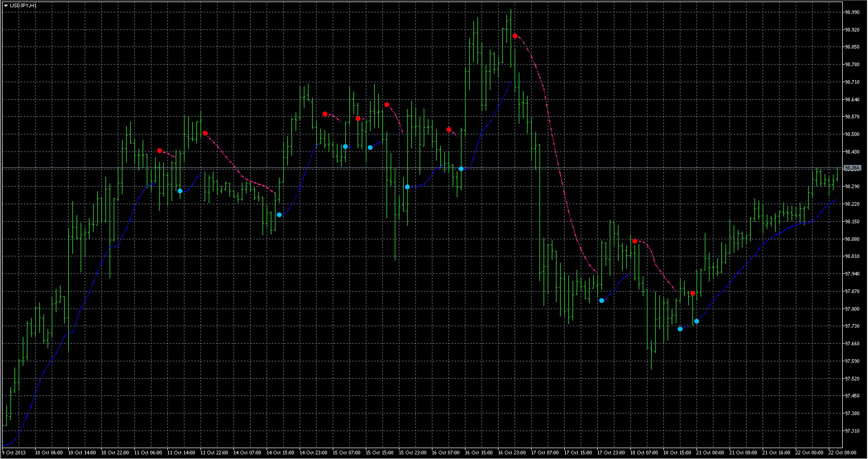Click the red dot above the 18 Oct 07:00 label
This screenshot has width=868, height=459.
pos(634,241)
